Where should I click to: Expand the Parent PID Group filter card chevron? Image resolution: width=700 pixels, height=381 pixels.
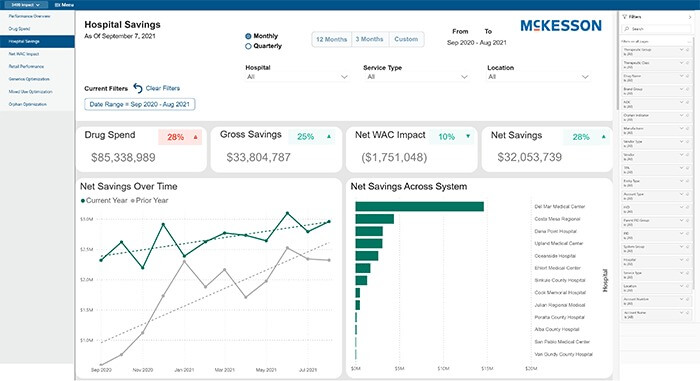coord(682,220)
